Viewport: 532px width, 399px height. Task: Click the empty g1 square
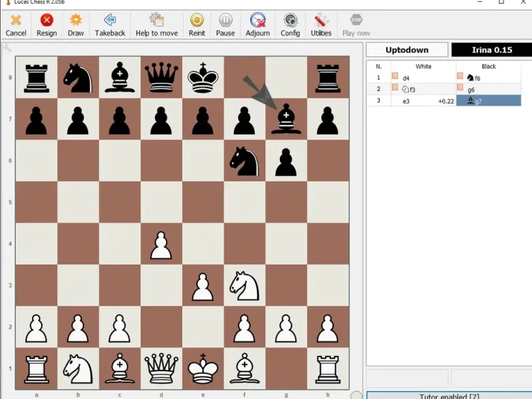286,368
